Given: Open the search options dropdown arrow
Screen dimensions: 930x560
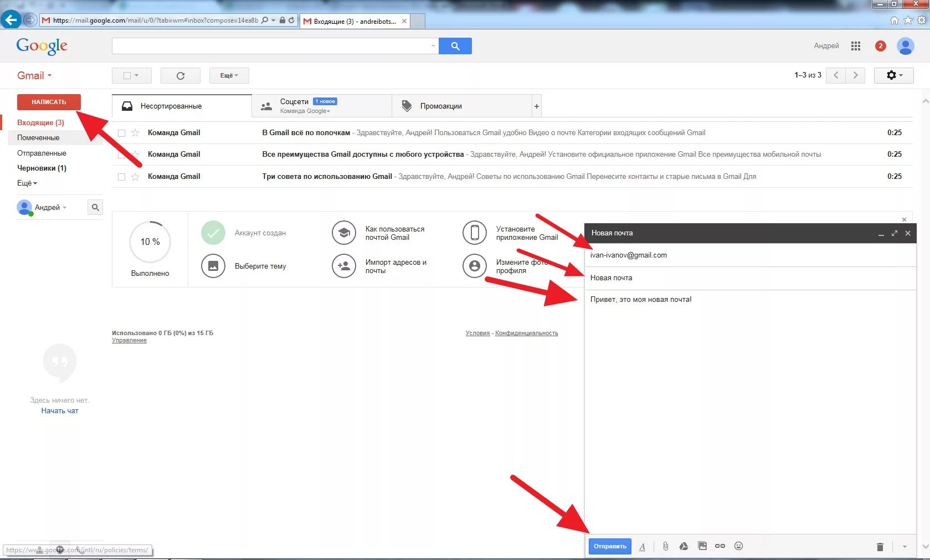Looking at the screenshot, I should click(x=433, y=46).
